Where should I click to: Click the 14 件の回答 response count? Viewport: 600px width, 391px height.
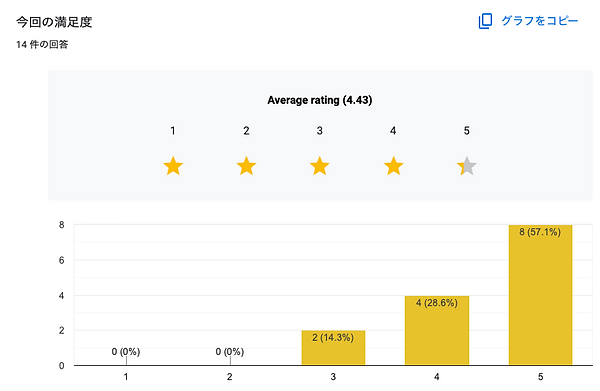click(42, 44)
